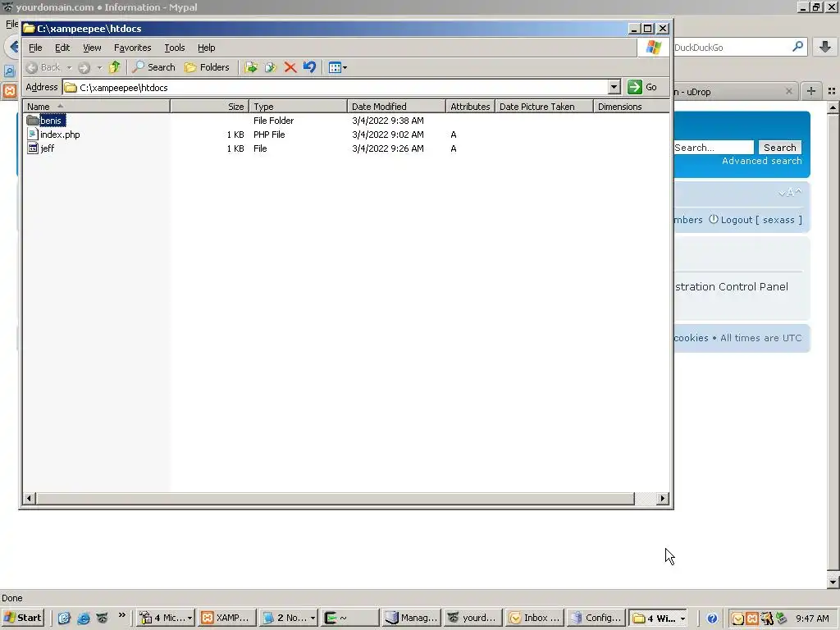Open the Forward history dropdown arrow
This screenshot has width=840, height=630.
99,67
